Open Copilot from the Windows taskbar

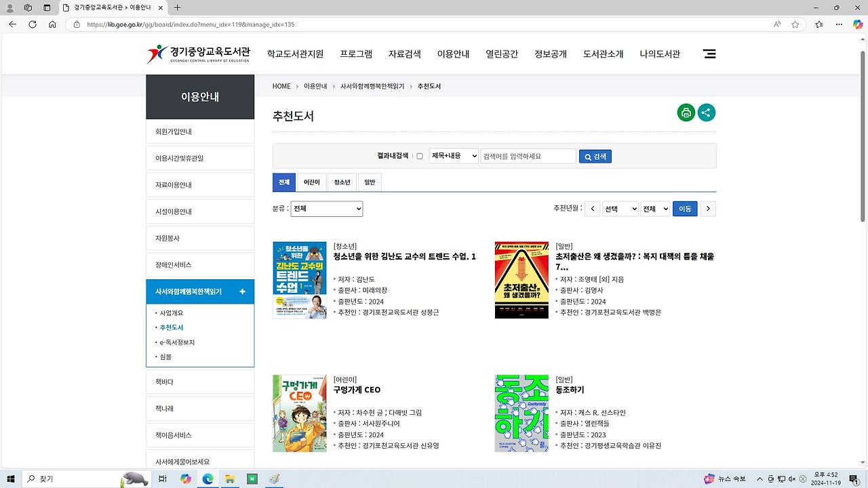[185, 479]
